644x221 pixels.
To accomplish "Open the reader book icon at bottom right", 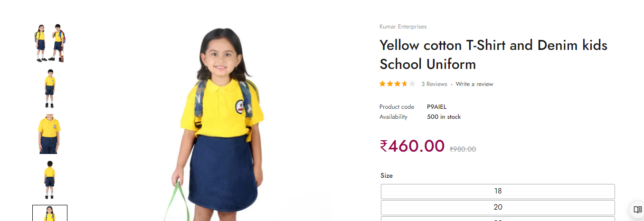I will click(637, 210).
